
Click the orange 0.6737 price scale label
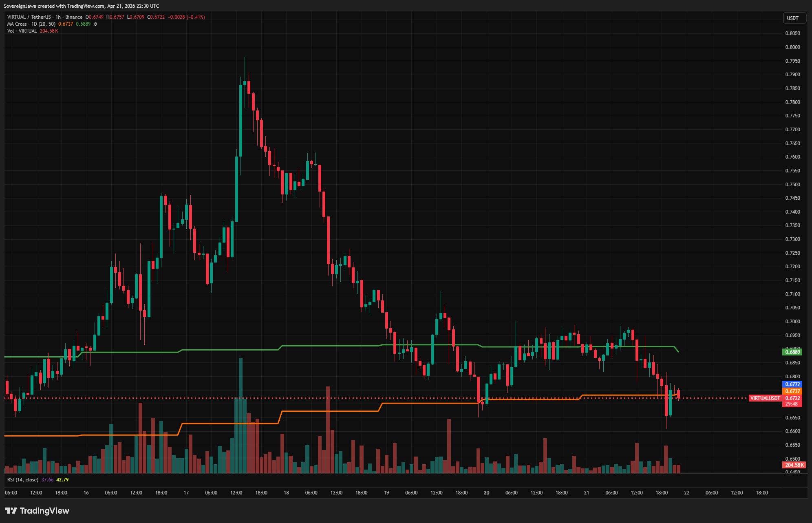click(792, 391)
